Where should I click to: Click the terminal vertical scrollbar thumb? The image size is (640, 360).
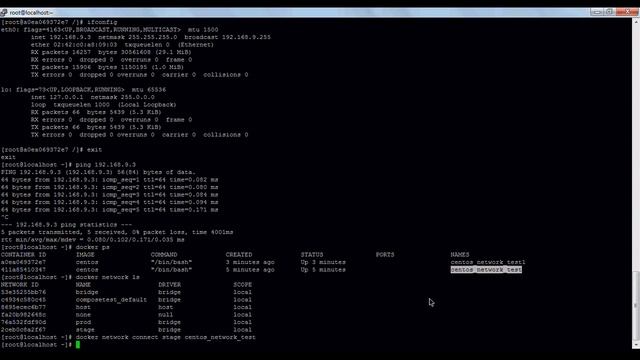(636, 305)
